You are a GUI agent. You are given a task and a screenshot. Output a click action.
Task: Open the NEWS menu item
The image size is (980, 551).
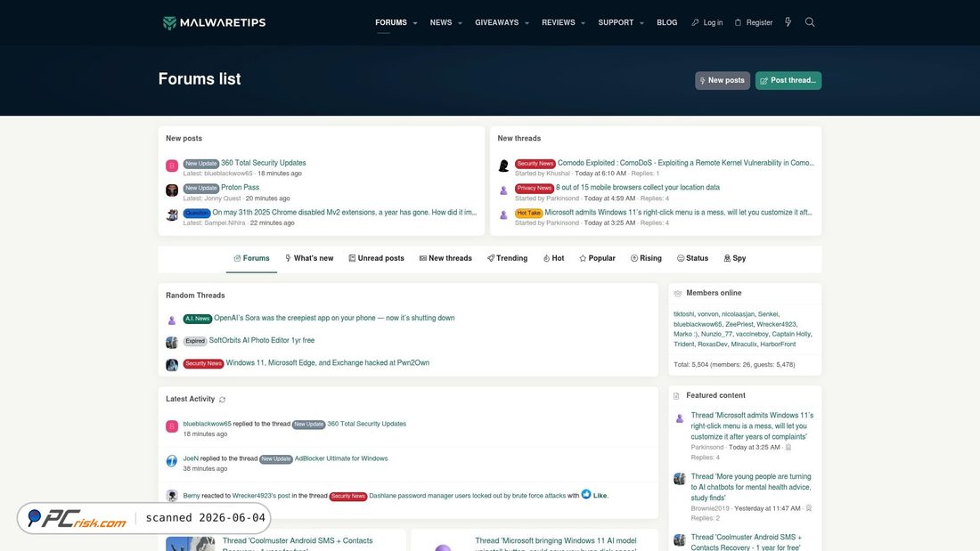pyautogui.click(x=441, y=22)
